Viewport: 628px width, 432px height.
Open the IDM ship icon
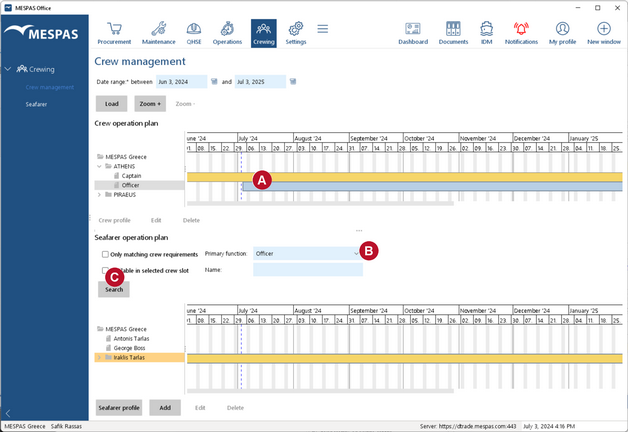(486, 33)
